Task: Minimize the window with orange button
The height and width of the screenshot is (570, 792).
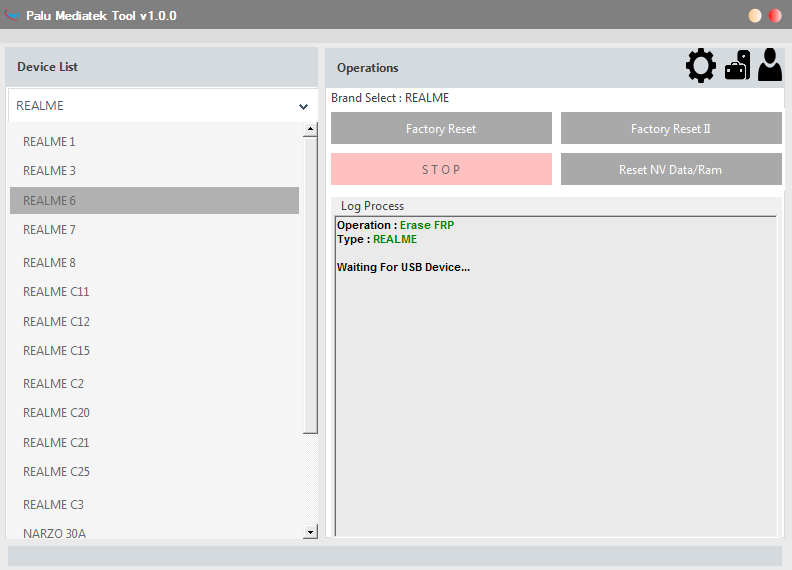Action: (x=755, y=16)
